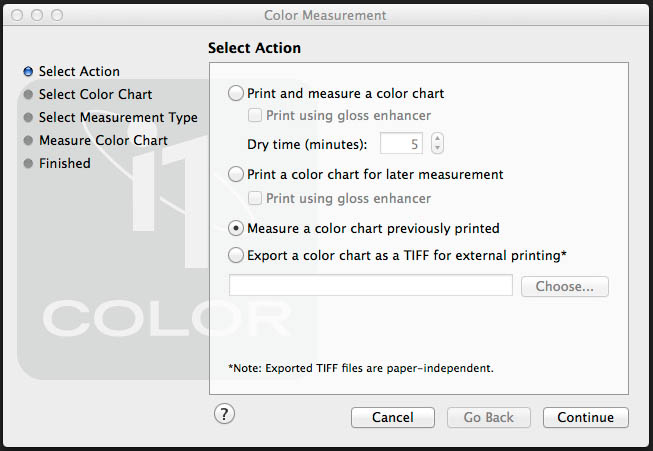The width and height of the screenshot is (653, 451).
Task: Click the Select Action step bullet
Action: click(x=28, y=71)
